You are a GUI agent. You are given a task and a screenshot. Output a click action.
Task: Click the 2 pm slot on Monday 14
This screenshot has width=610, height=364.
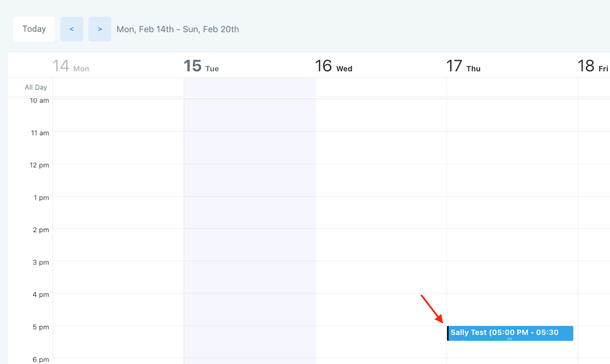click(118, 245)
